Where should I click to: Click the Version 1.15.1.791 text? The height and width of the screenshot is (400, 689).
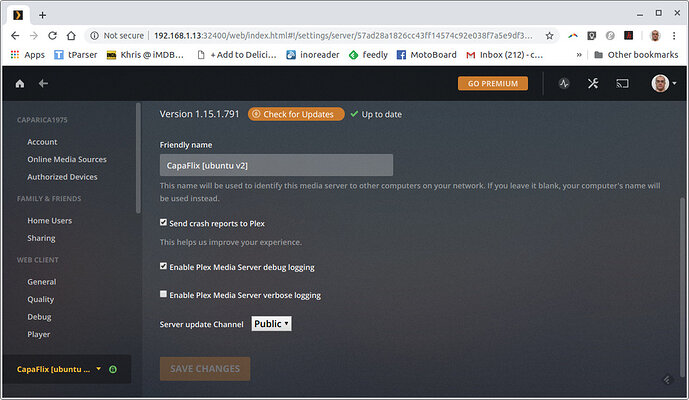click(199, 114)
